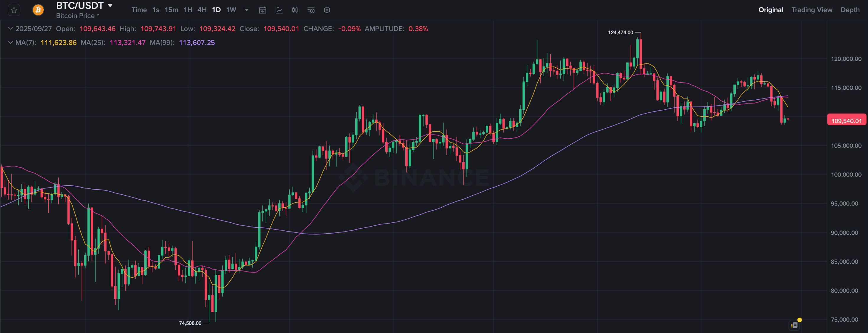Open the Bitcoin Price link
This screenshot has height=333, width=868.
(x=77, y=16)
